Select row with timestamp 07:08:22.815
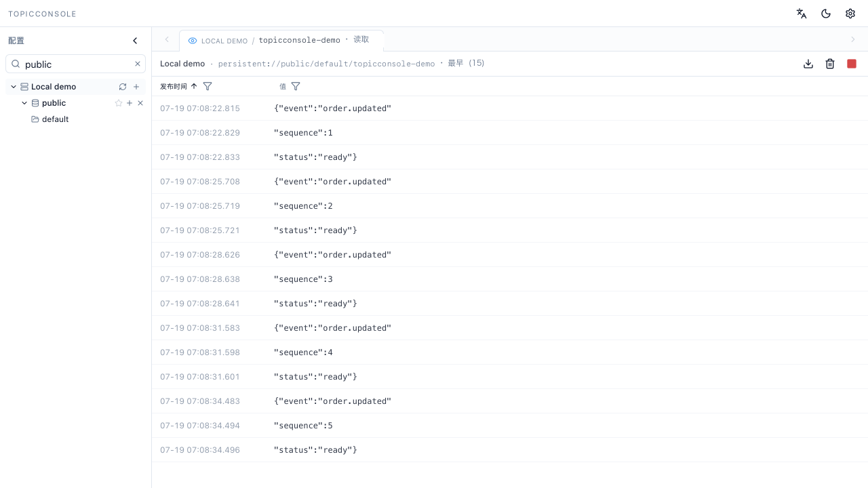Image resolution: width=868 pixels, height=488 pixels. point(510,108)
